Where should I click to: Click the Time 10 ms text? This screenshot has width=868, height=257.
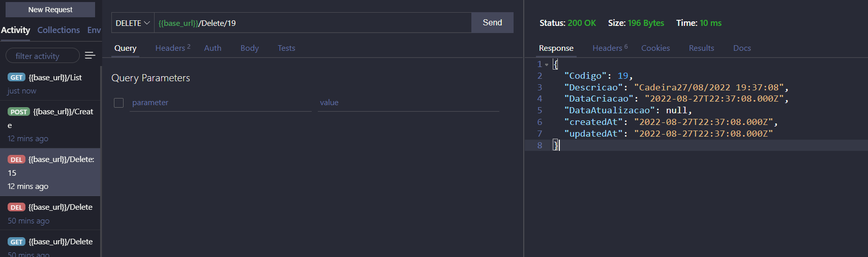(x=699, y=23)
